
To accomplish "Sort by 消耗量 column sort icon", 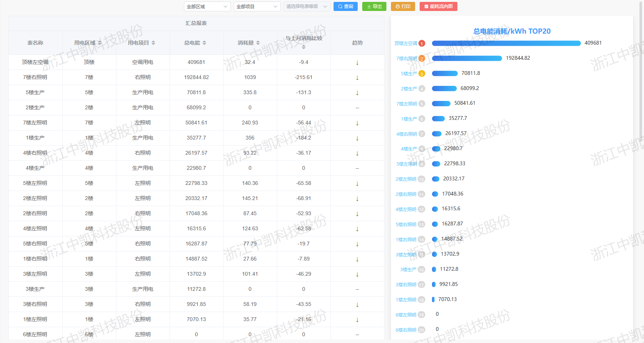I will pos(258,43).
